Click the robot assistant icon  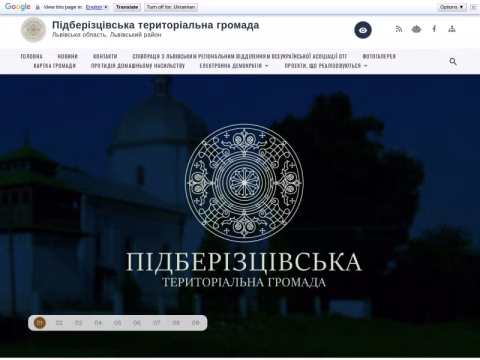(x=416, y=29)
